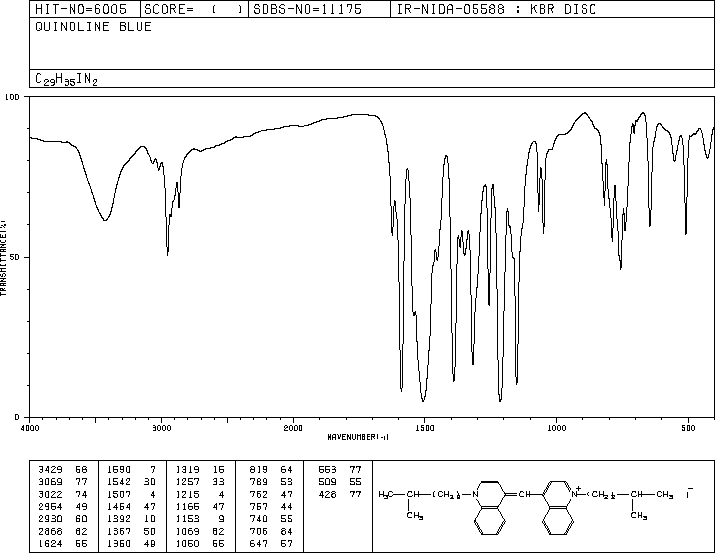
Task: Click the 1464 peak table entry
Action: point(131,506)
